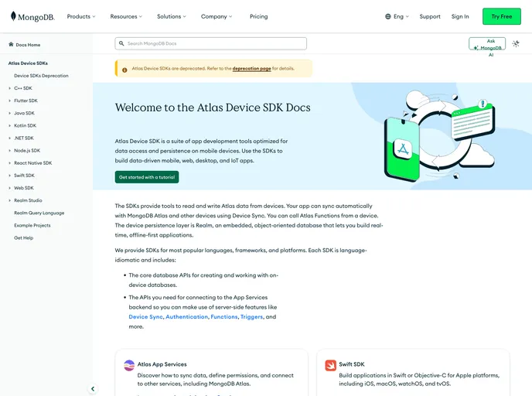The width and height of the screenshot is (532, 396).
Task: Open the Pricing menu item
Action: click(x=258, y=16)
